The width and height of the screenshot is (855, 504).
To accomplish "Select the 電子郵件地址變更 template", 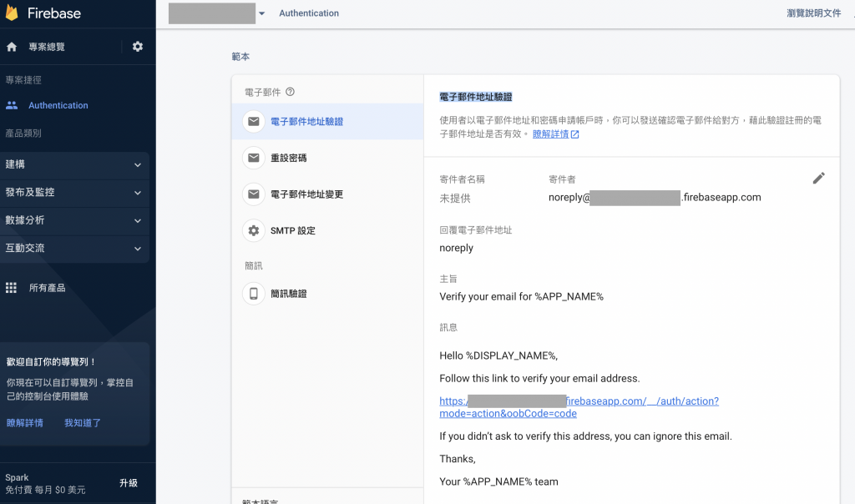I will pos(327,194).
